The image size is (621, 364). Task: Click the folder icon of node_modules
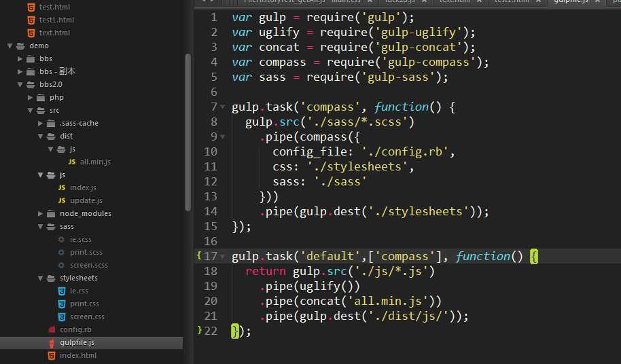(51, 214)
